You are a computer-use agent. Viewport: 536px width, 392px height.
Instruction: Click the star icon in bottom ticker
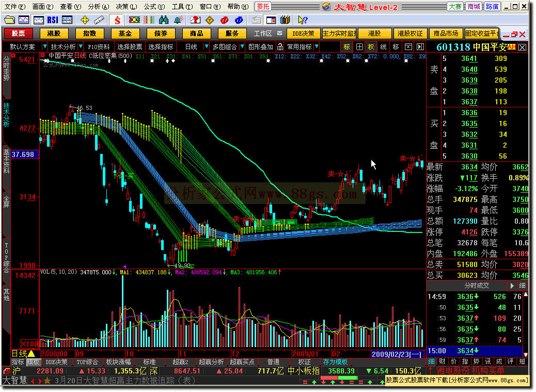point(47,381)
